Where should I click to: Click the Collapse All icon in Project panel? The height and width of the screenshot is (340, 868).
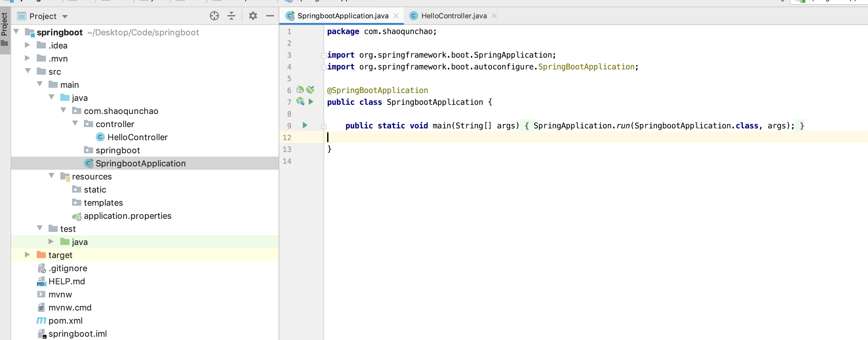pyautogui.click(x=231, y=16)
